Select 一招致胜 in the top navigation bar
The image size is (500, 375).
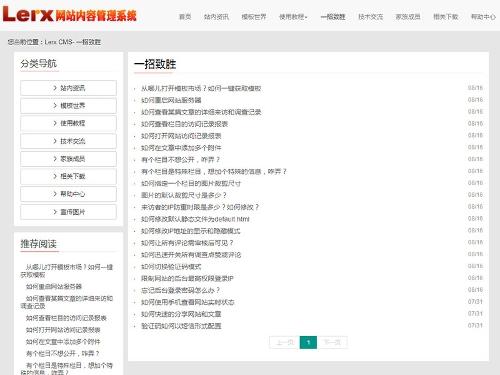(333, 17)
